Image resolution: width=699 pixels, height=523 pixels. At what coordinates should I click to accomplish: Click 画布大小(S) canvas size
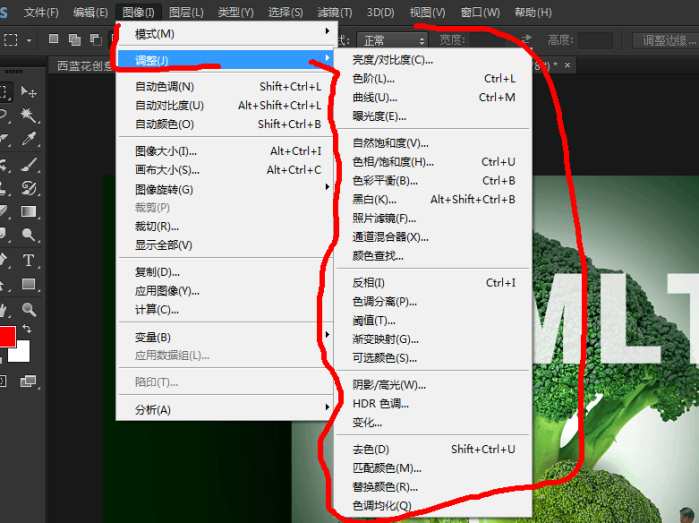pyautogui.click(x=227, y=170)
